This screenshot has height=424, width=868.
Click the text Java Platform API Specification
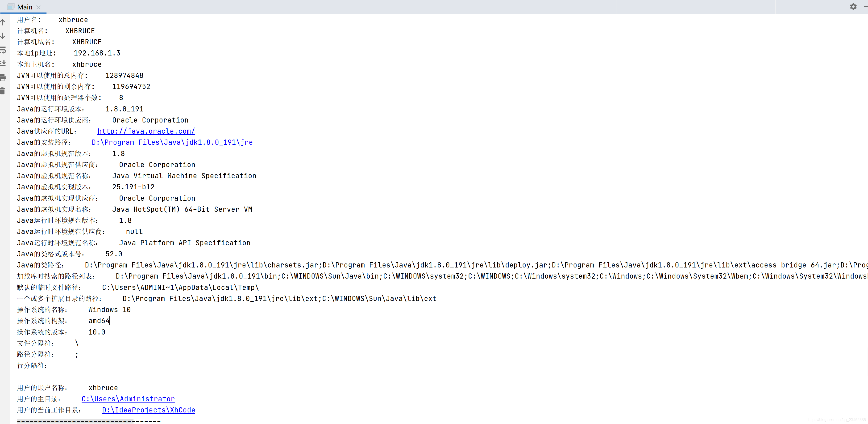[185, 243]
